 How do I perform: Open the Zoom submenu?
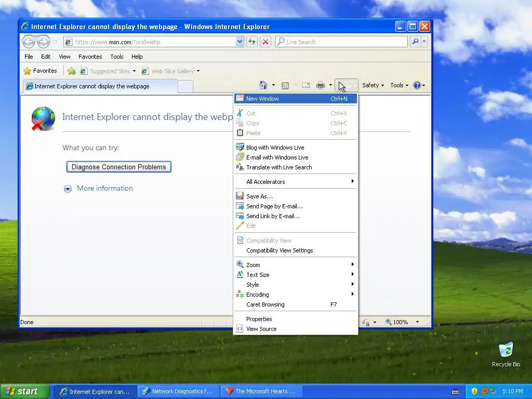[x=296, y=265]
